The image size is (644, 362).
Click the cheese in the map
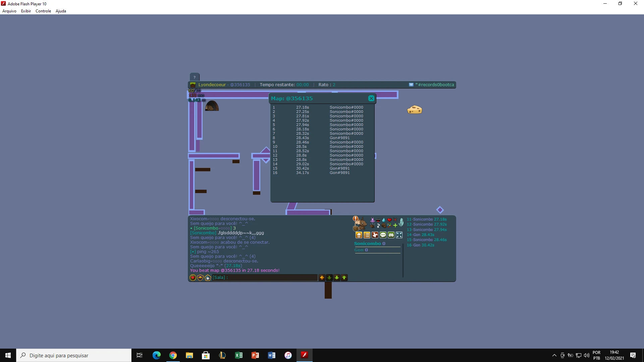pyautogui.click(x=415, y=110)
